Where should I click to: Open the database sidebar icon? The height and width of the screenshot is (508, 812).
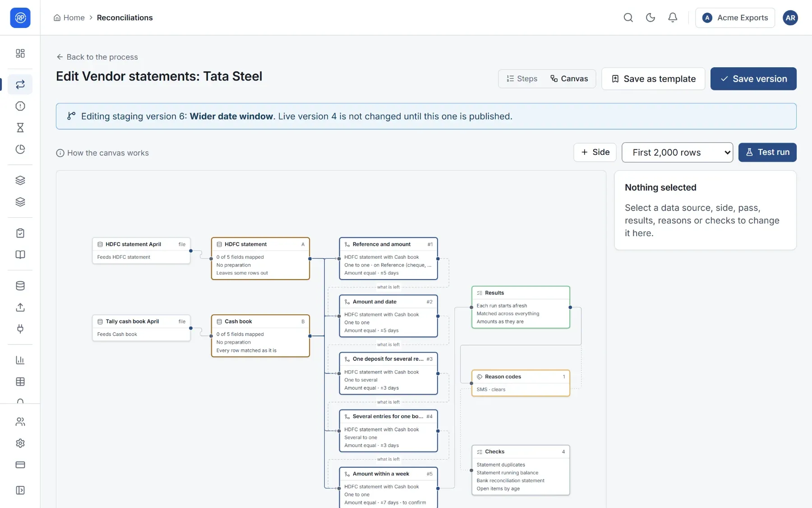20,286
